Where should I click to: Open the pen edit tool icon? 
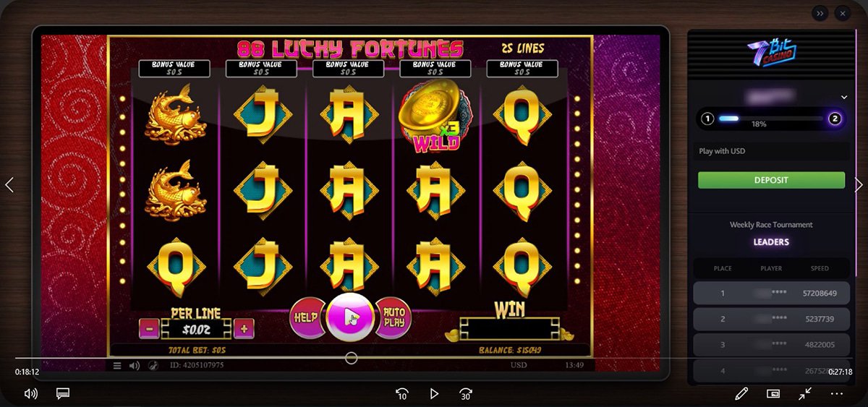coord(741,394)
